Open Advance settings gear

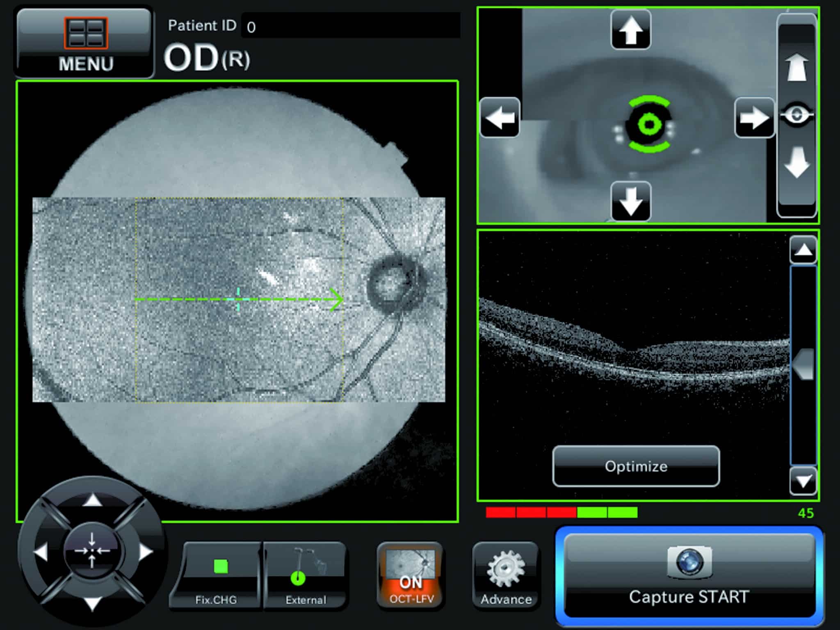tap(506, 575)
